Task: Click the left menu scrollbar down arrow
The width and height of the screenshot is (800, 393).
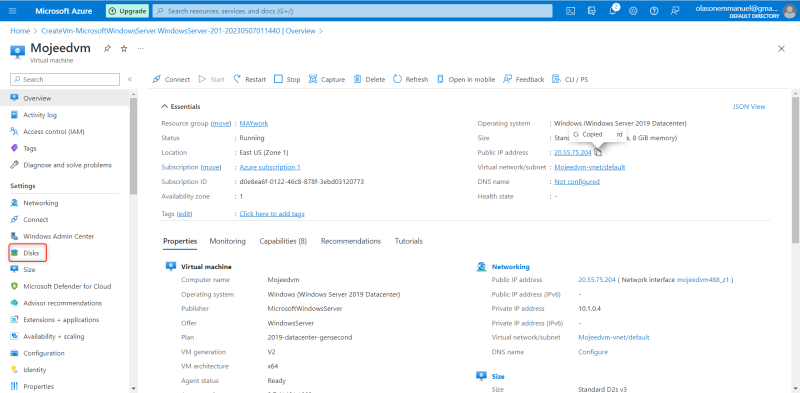Action: pyautogui.click(x=133, y=388)
